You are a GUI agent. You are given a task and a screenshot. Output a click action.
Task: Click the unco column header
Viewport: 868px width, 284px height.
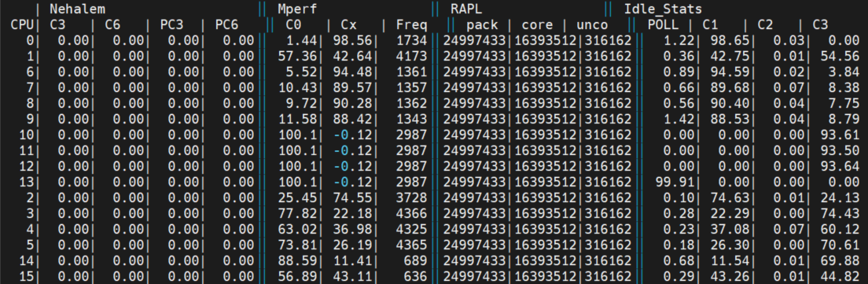pyautogui.click(x=592, y=25)
